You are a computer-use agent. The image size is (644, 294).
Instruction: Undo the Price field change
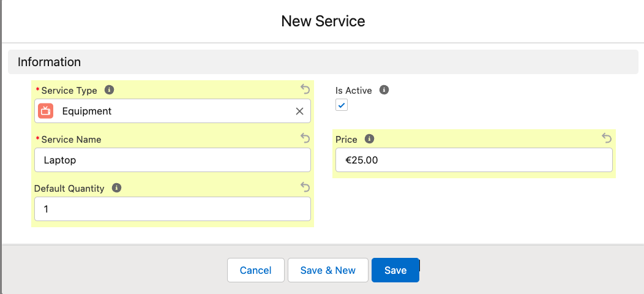(x=607, y=138)
